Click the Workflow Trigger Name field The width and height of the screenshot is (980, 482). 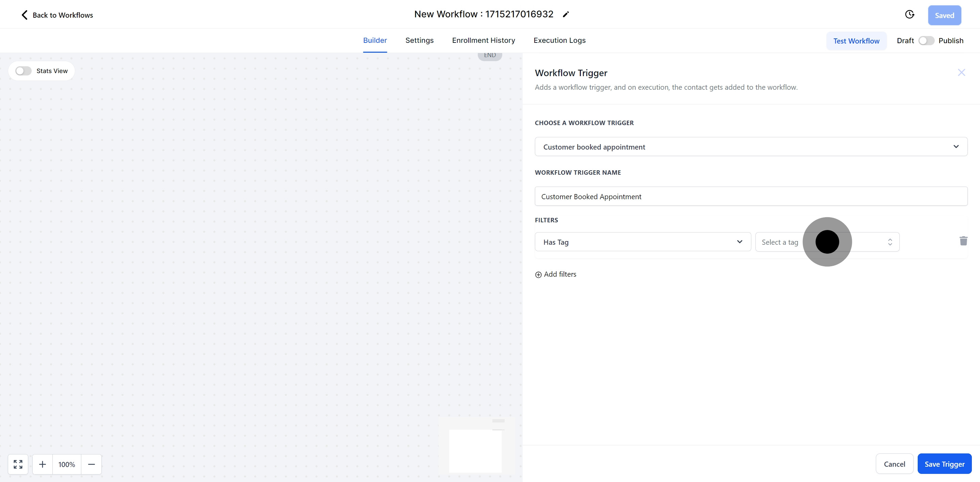(x=751, y=196)
